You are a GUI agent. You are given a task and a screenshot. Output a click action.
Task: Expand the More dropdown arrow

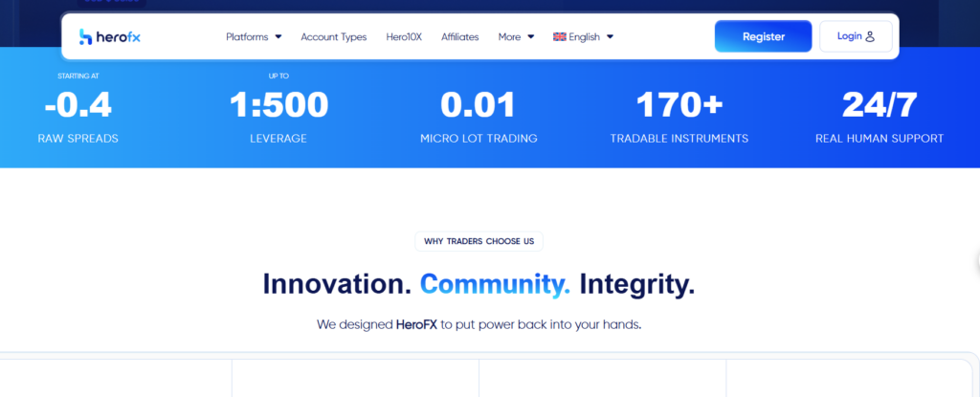(531, 37)
